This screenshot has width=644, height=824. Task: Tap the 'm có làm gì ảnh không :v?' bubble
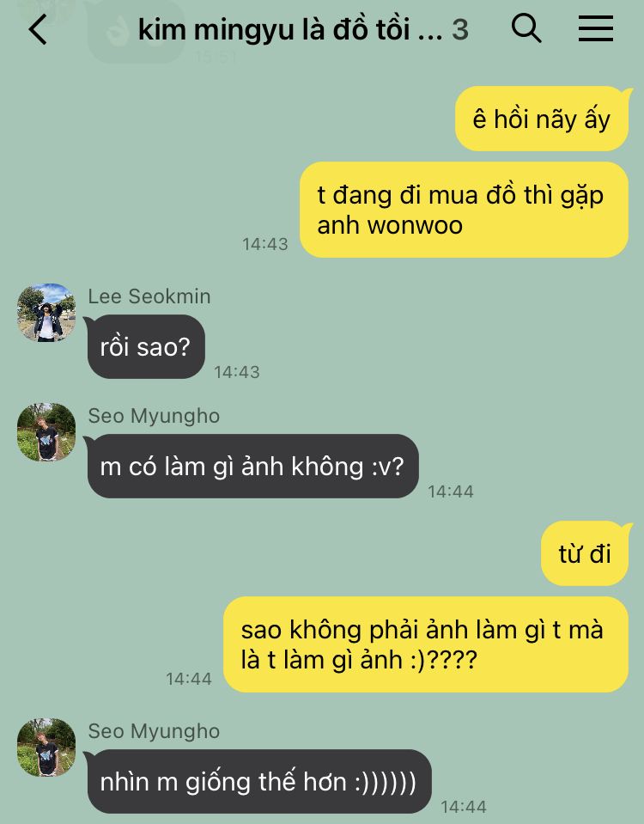(x=252, y=466)
